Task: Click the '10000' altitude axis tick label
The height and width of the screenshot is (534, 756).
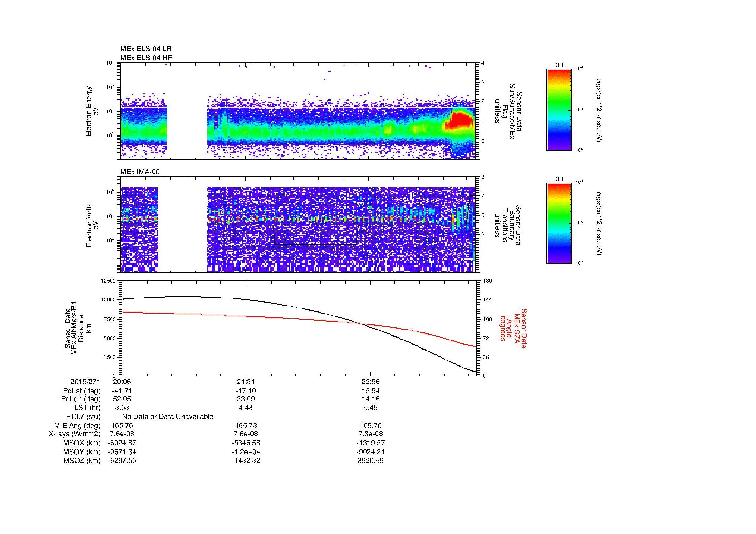Action: 109,300
